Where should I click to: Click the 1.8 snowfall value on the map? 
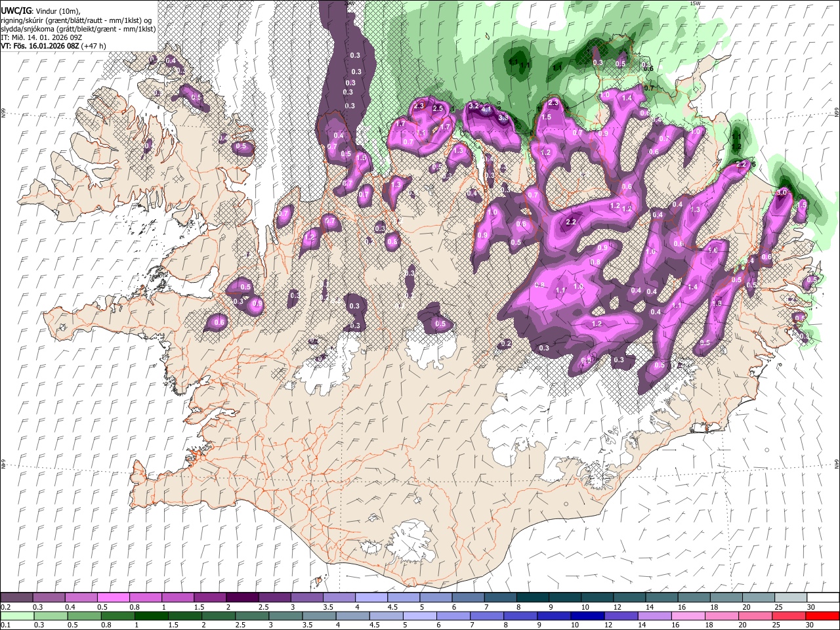tap(717, 303)
